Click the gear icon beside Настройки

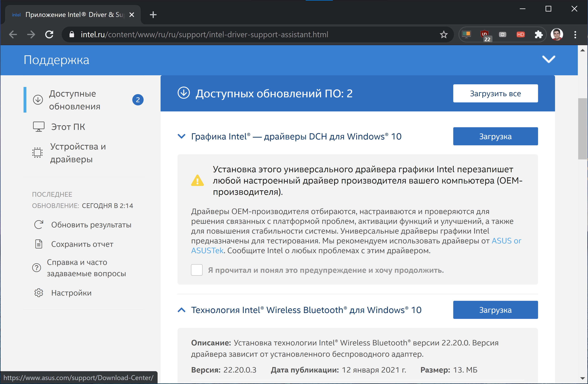tap(39, 293)
